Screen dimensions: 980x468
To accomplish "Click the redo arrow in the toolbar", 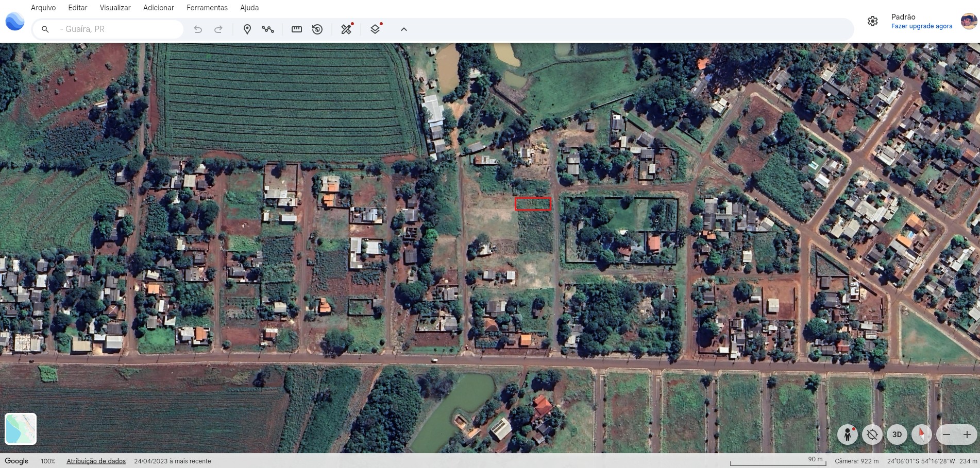I will [x=218, y=29].
